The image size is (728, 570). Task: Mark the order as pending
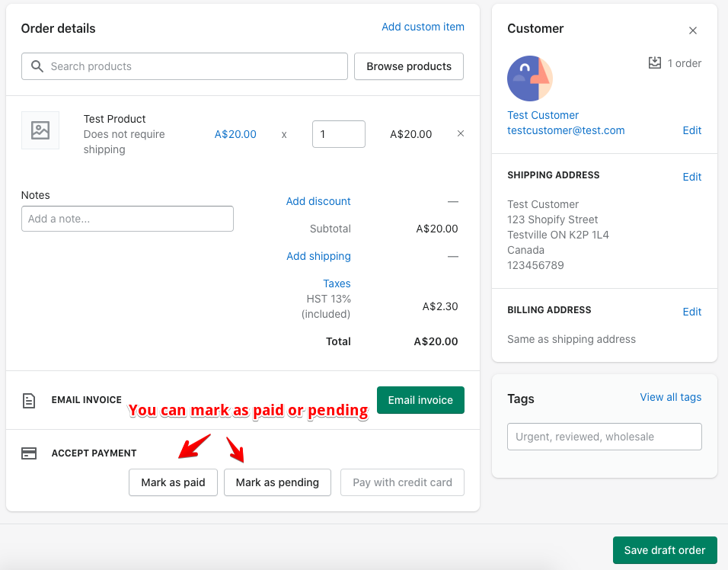point(277,482)
